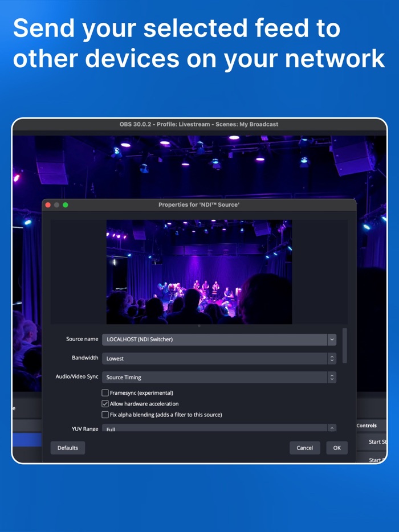Uncheck Allow hardware acceleration
The height and width of the screenshot is (532, 399).
point(105,404)
